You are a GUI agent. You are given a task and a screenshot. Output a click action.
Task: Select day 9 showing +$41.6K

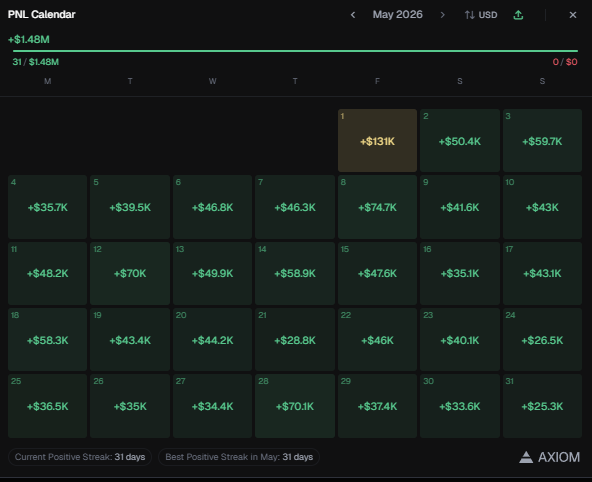(459, 206)
